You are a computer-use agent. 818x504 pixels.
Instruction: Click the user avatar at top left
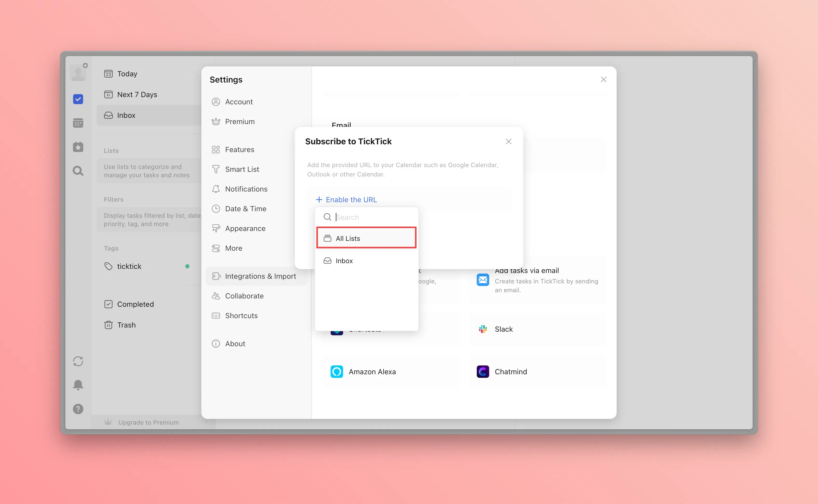[x=78, y=73]
